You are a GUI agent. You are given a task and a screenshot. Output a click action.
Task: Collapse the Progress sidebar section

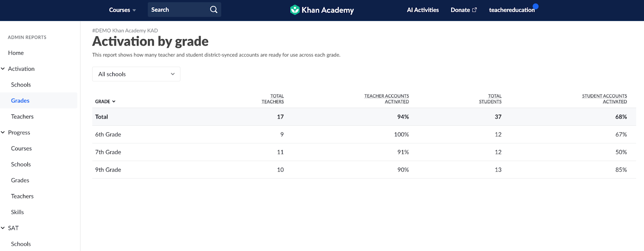click(3, 133)
